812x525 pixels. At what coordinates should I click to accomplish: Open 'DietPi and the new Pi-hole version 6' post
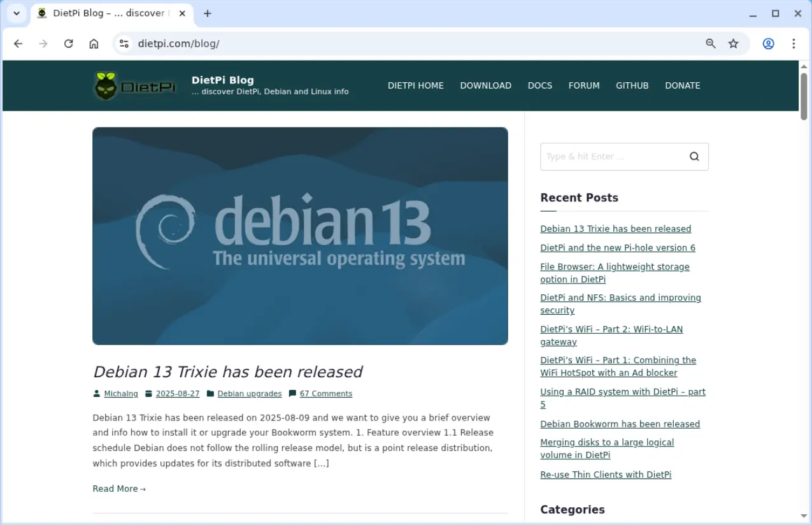[x=617, y=248]
